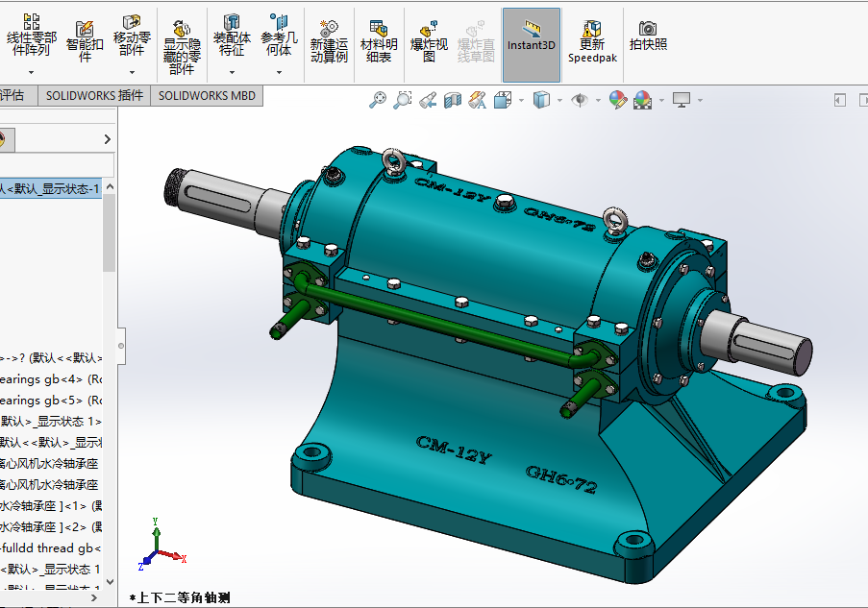Open the Hide/Show Items dropdown arrow

[598, 100]
